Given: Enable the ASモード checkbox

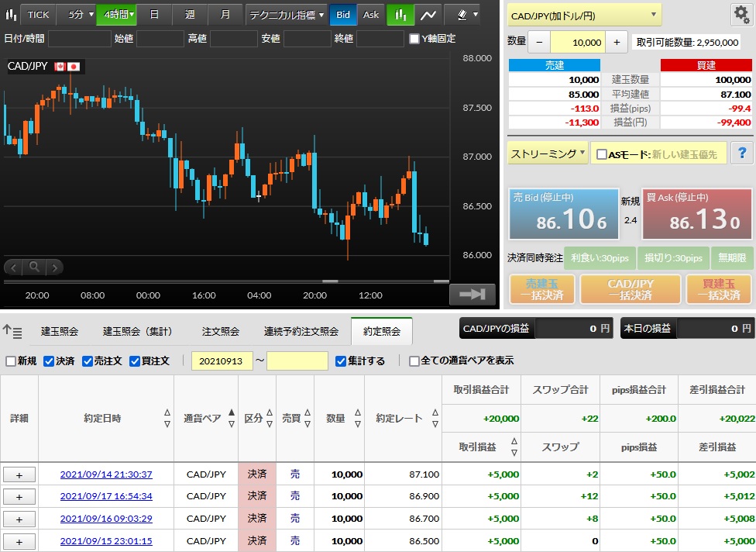Looking at the screenshot, I should point(601,154).
